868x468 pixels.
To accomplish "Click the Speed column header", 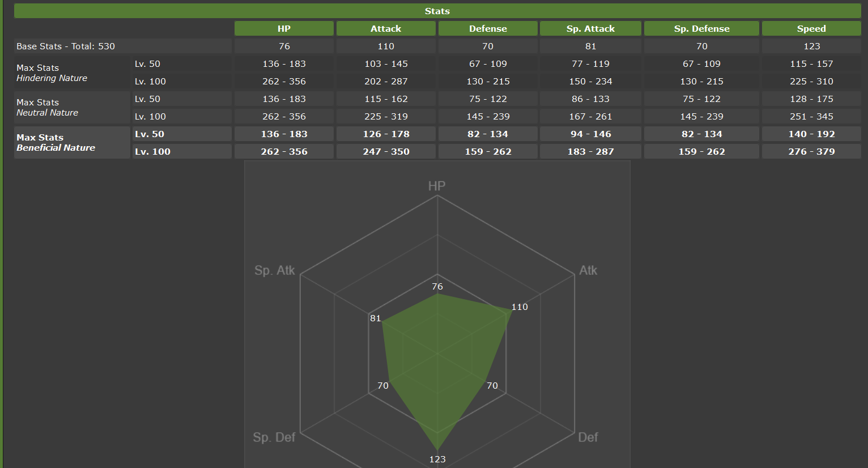I will pyautogui.click(x=811, y=28).
